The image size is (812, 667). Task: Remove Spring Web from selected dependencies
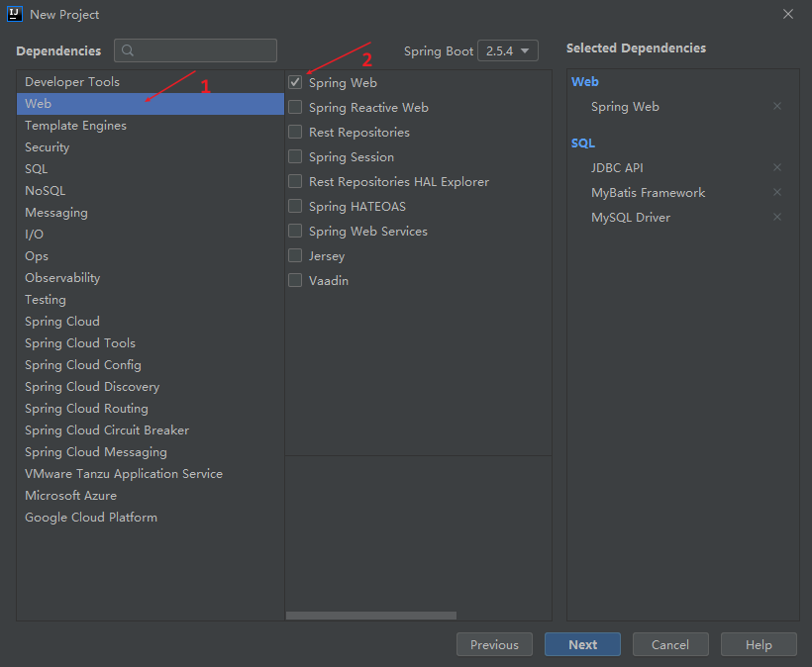[x=776, y=106]
